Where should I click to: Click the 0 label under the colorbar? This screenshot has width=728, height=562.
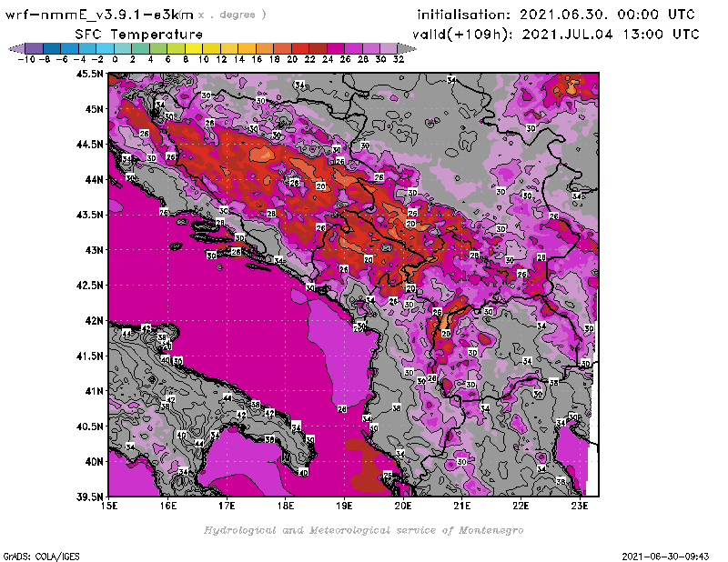(x=115, y=59)
